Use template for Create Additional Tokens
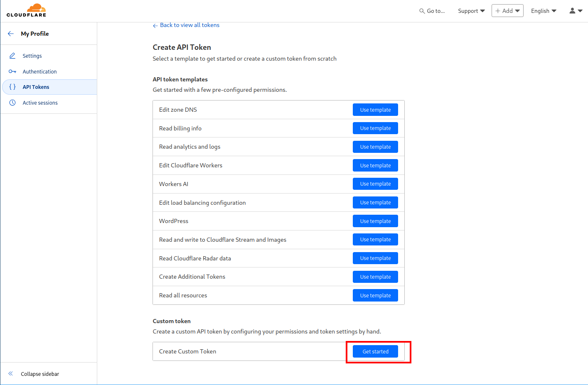The image size is (588, 385). coord(375,277)
